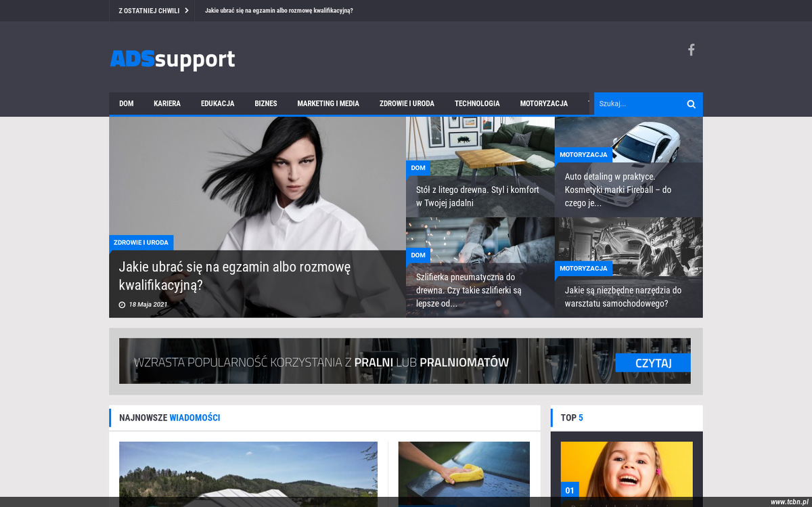Open Auto detaling w praktyce article
The image size is (812, 507).
point(618,190)
